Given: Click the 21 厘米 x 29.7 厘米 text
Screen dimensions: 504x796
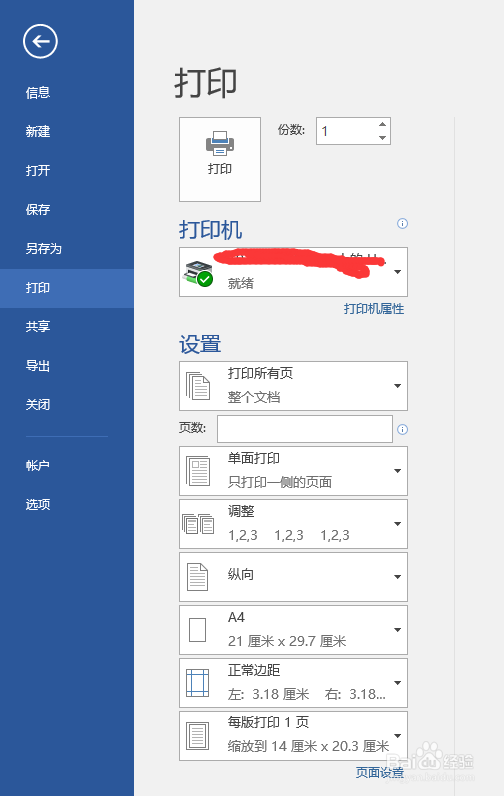Looking at the screenshot, I should tap(287, 641).
